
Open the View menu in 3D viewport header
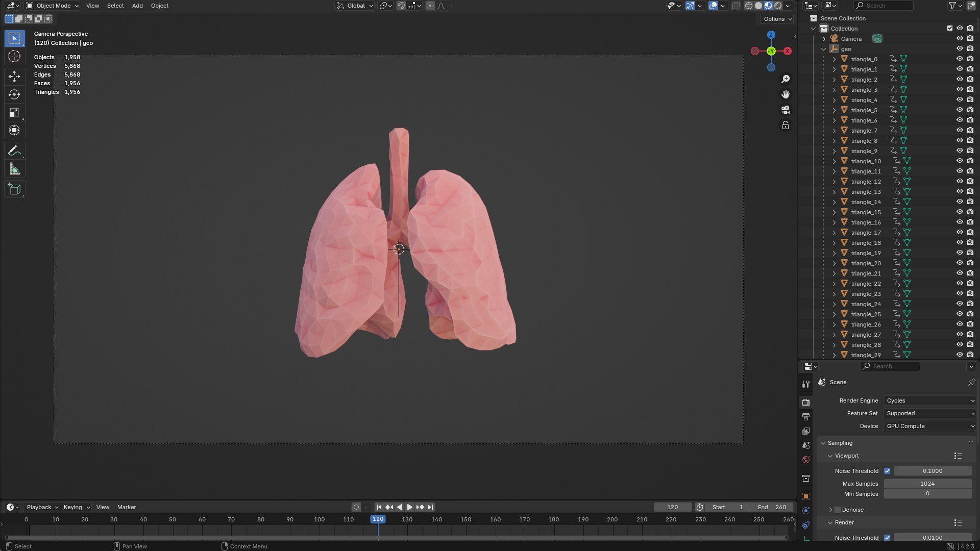(x=92, y=6)
